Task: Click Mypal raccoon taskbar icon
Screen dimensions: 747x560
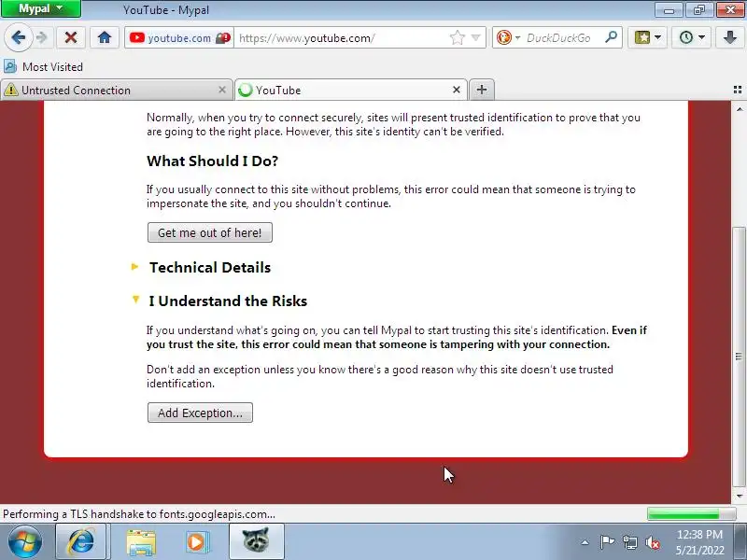Action: coord(256,541)
